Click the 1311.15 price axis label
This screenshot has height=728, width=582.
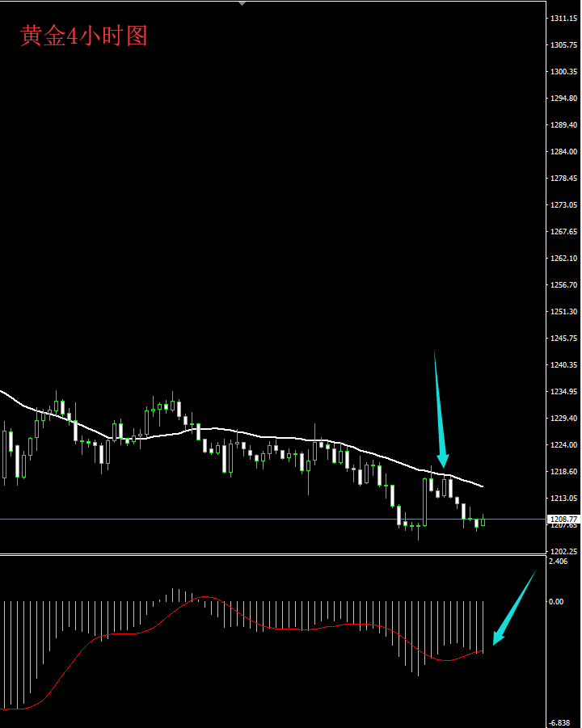tap(563, 19)
